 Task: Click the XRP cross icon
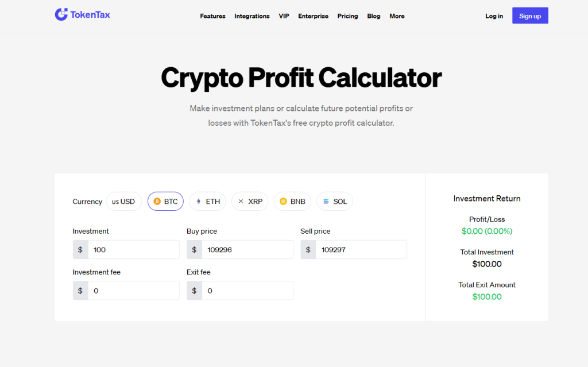coord(241,201)
